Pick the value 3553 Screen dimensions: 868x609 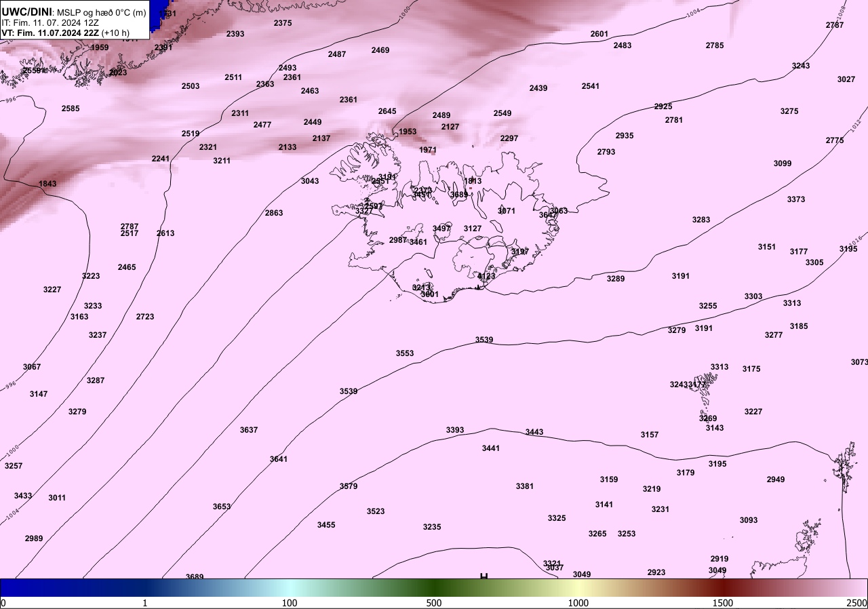tap(405, 353)
